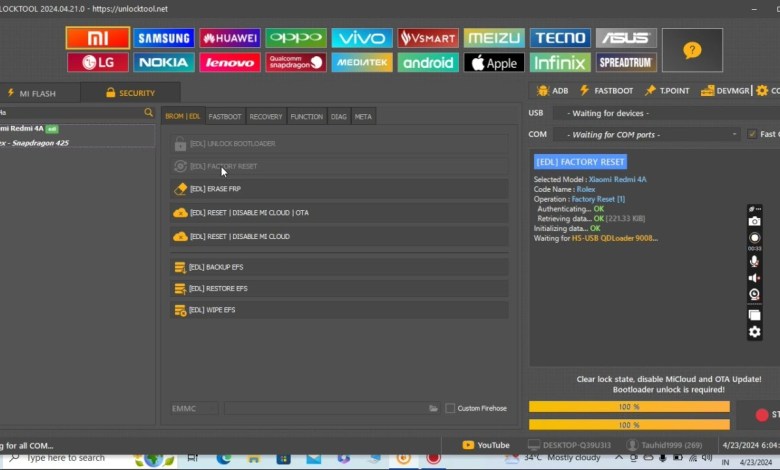Mute microphone in recorder overlay

point(754,261)
